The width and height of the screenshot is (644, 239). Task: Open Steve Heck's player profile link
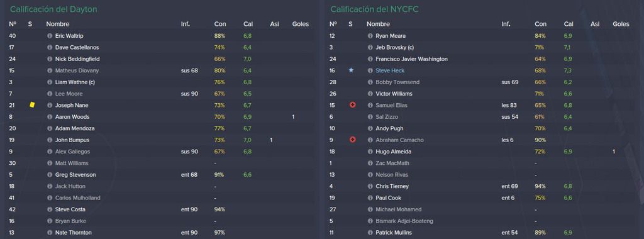390,70
